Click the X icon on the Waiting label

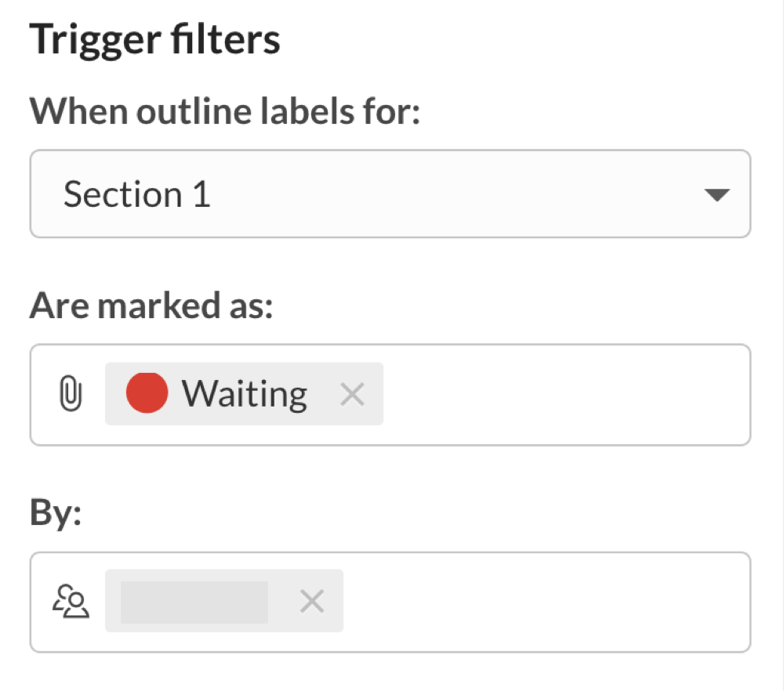click(352, 393)
